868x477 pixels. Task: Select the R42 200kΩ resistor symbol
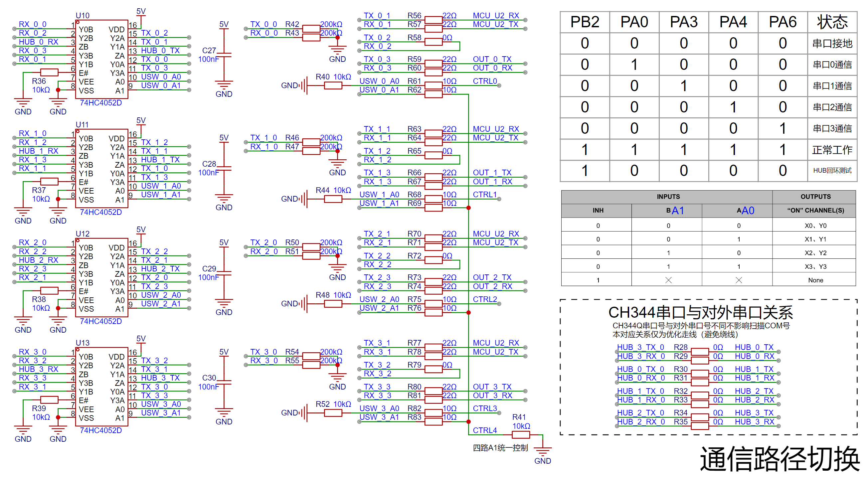(x=311, y=29)
